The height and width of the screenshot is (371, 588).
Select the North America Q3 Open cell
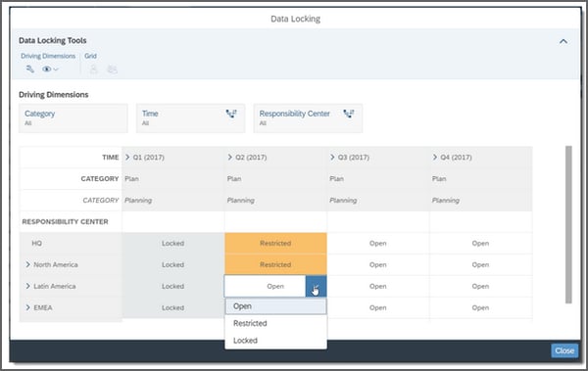click(378, 264)
